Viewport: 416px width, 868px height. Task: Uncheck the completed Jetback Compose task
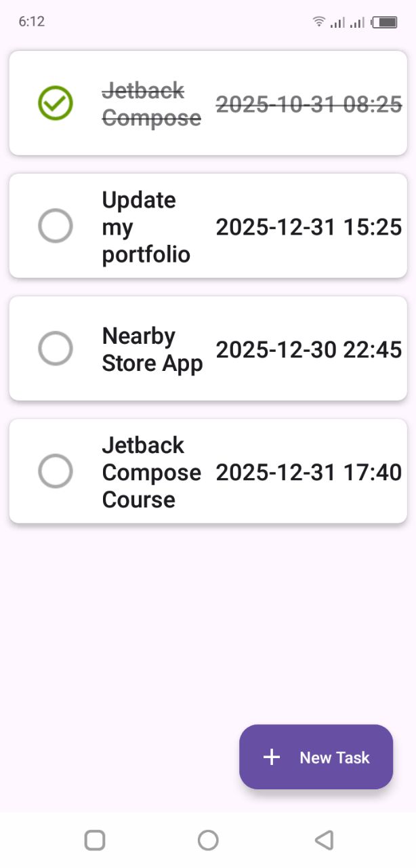tap(56, 103)
